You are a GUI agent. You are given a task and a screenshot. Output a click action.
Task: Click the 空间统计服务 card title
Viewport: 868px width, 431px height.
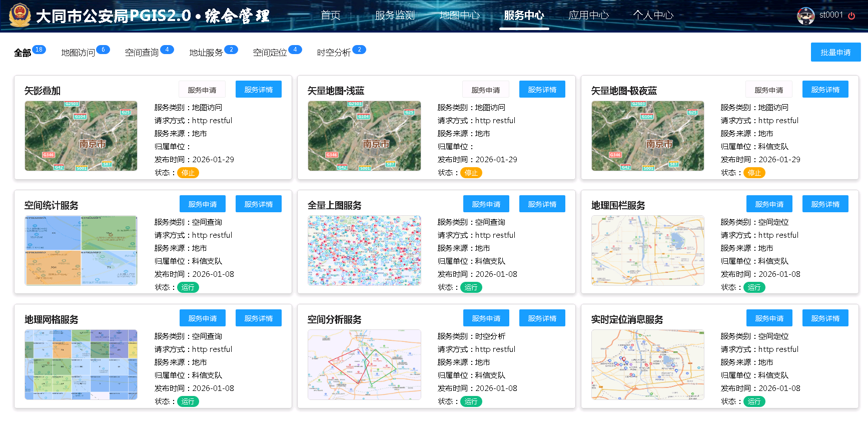pyautogui.click(x=52, y=205)
